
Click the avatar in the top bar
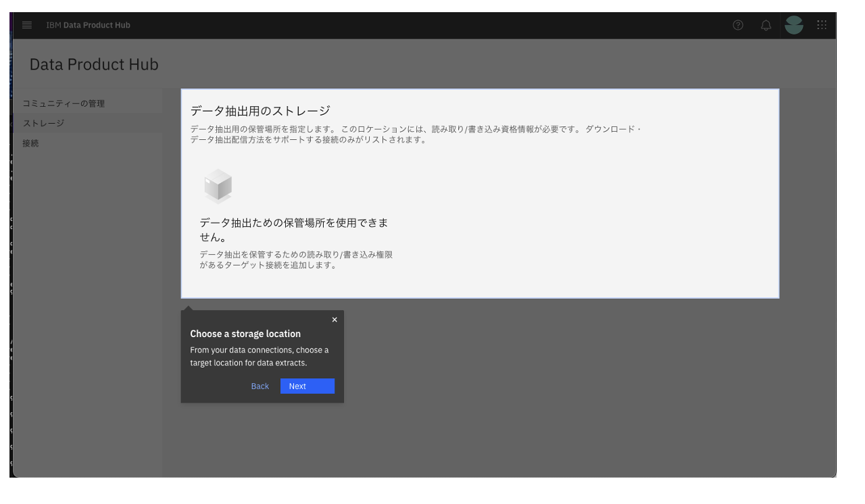(x=794, y=25)
